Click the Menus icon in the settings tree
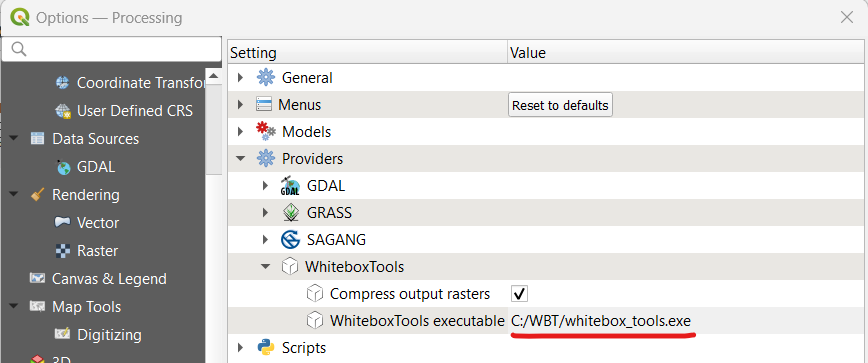This screenshot has width=868, height=363. click(x=264, y=105)
